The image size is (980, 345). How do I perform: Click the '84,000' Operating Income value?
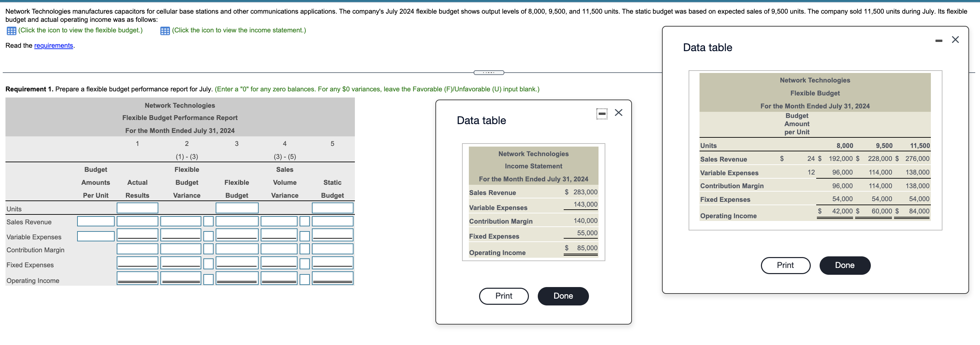coord(919,211)
